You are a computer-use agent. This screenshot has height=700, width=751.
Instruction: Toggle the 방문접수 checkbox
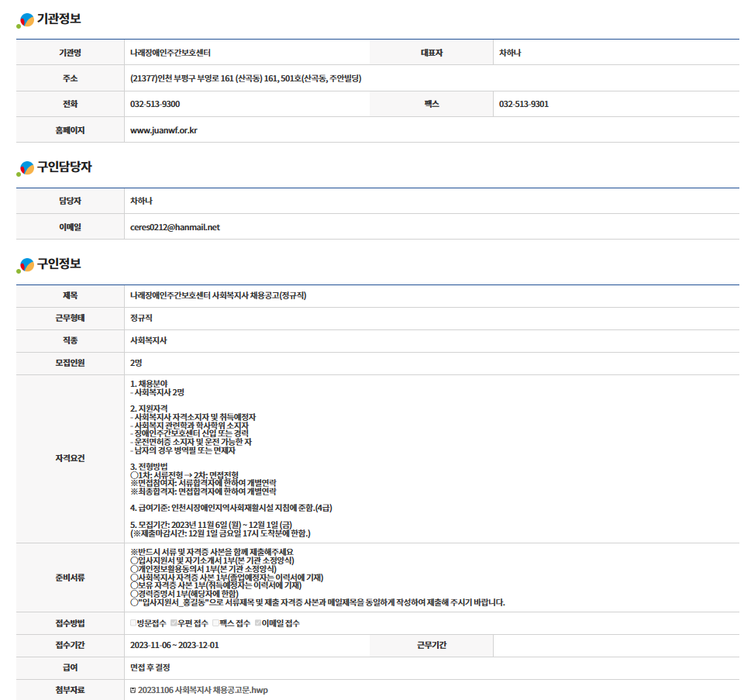(133, 623)
